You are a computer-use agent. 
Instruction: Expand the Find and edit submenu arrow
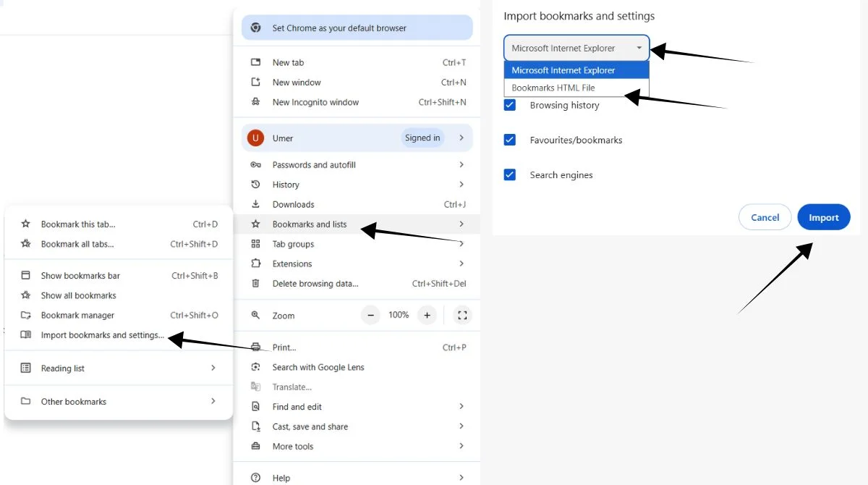(x=461, y=407)
